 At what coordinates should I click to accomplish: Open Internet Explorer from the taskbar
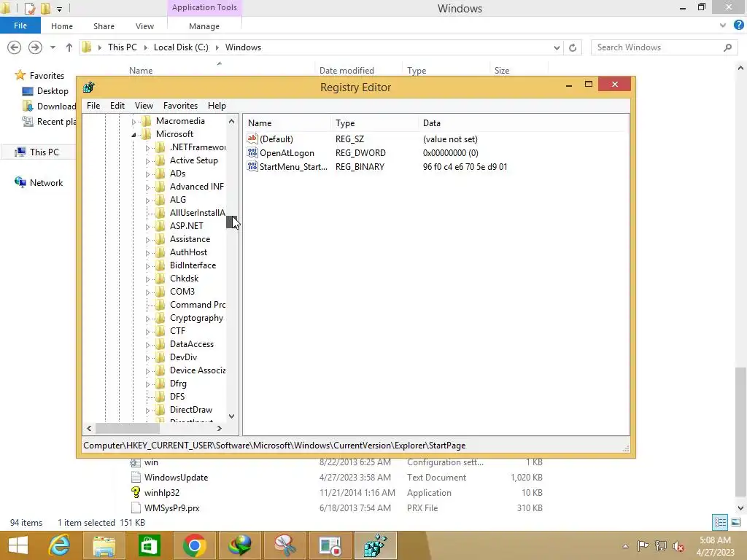[x=59, y=545]
